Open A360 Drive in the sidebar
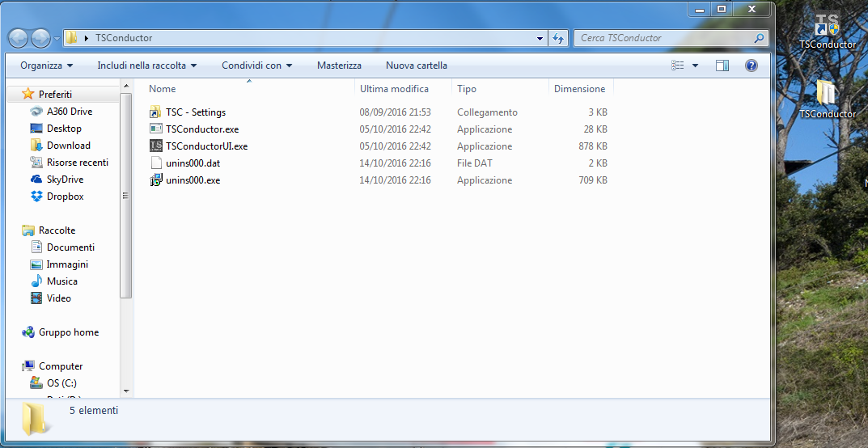This screenshot has height=448, width=868. pos(70,111)
